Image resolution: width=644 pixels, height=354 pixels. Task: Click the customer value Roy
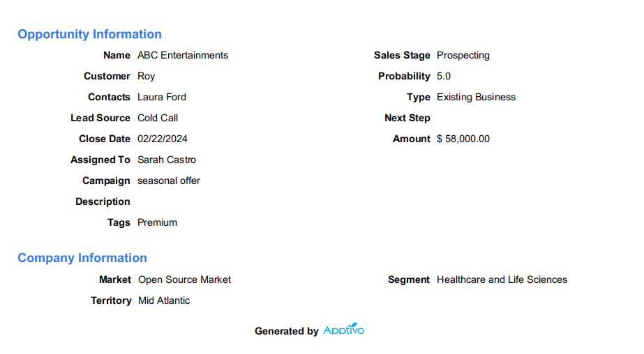(x=147, y=76)
